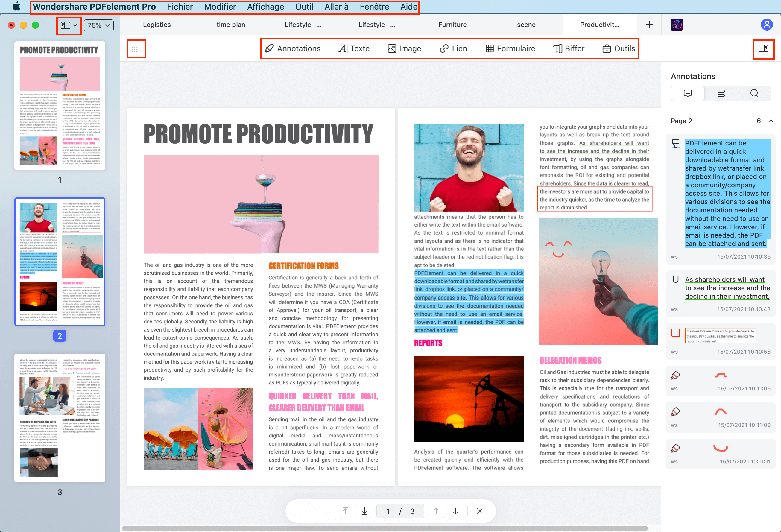Select the Biffer redaction tool
781x532 pixels.
[569, 48]
